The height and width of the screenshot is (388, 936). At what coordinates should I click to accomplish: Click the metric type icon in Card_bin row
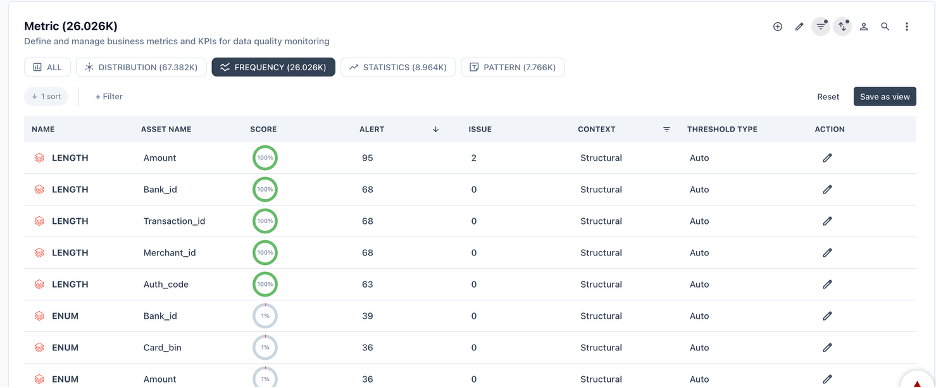click(x=39, y=347)
